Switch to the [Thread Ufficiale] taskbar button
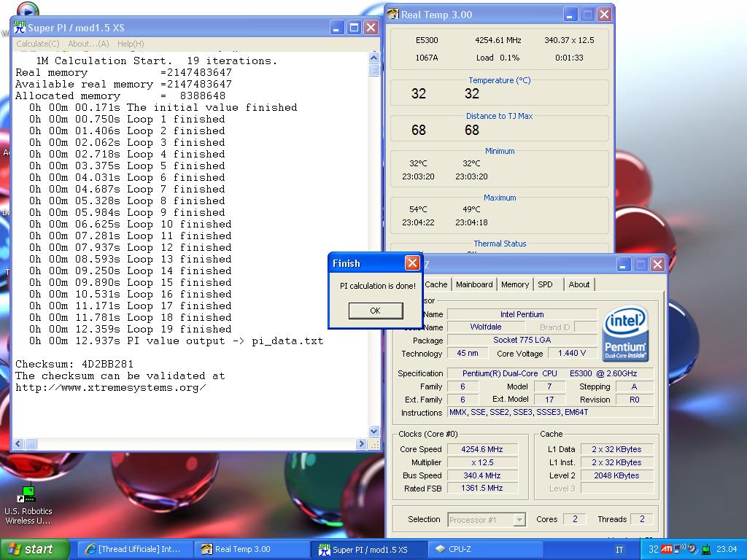Image resolution: width=747 pixels, height=560 pixels. [135, 549]
